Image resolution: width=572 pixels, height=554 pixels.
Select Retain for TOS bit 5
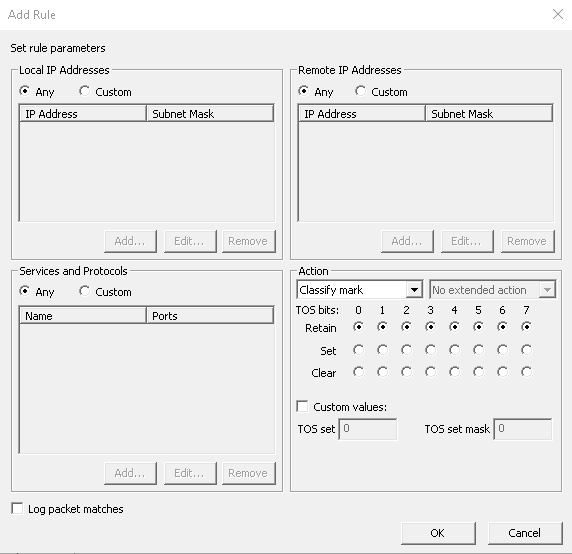(478, 327)
